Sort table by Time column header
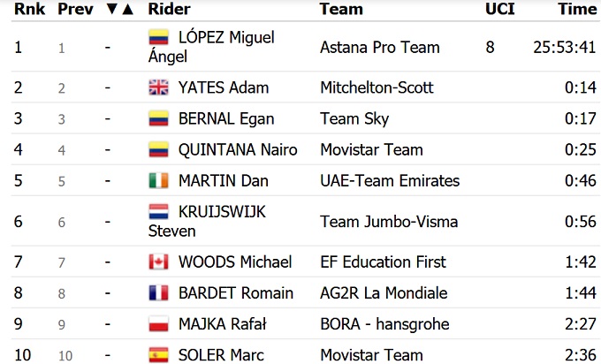Screen dimensions: 601x364 click(x=577, y=10)
